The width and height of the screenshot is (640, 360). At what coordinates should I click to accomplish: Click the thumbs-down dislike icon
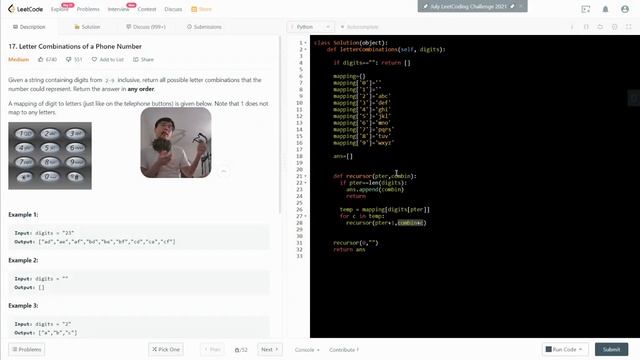(68, 60)
